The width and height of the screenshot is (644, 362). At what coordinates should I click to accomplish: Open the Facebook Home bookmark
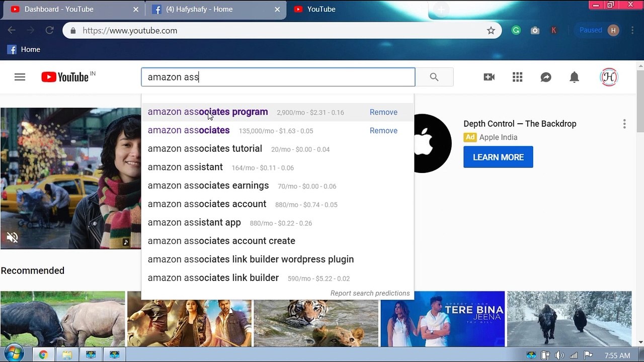(24, 49)
